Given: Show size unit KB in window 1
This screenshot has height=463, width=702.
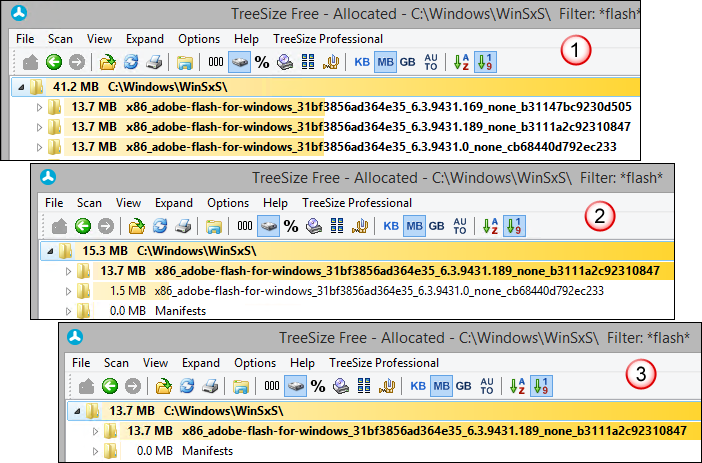Looking at the screenshot, I should 362,62.
